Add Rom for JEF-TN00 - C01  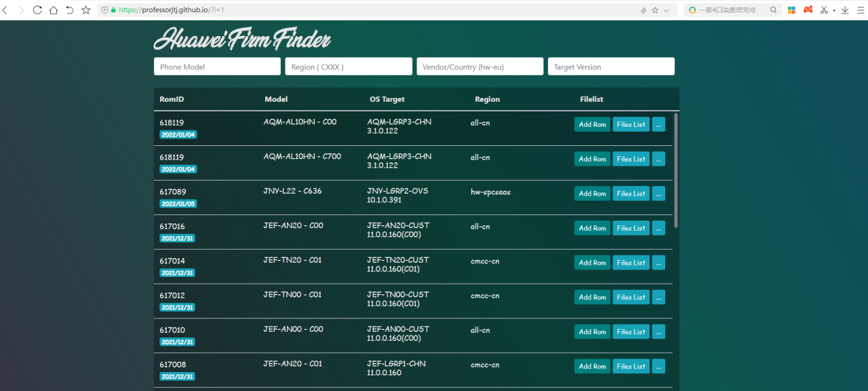(x=592, y=297)
